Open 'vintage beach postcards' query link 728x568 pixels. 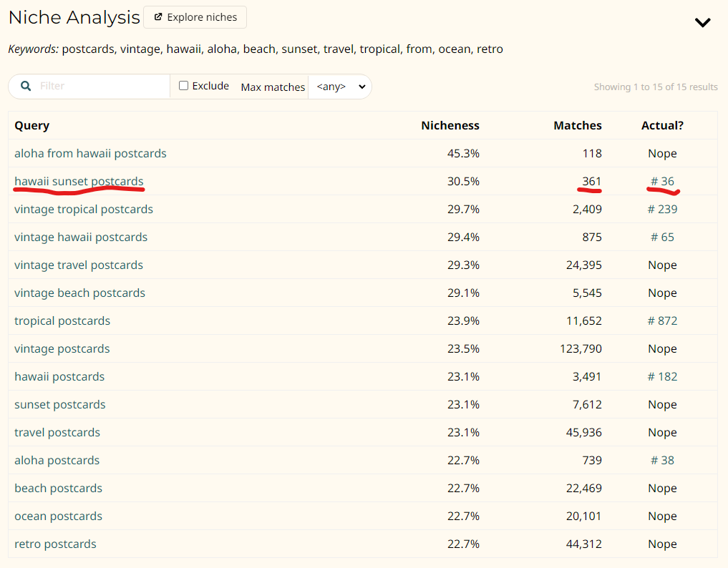pyautogui.click(x=80, y=293)
